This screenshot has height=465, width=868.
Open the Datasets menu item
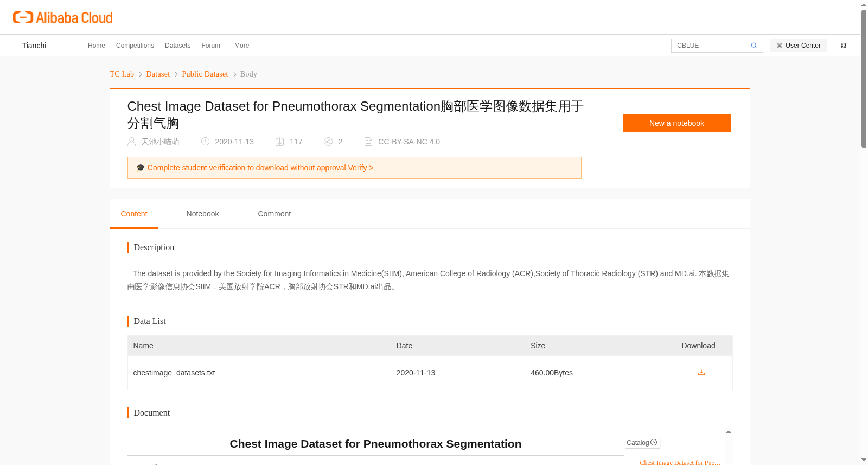(x=178, y=46)
